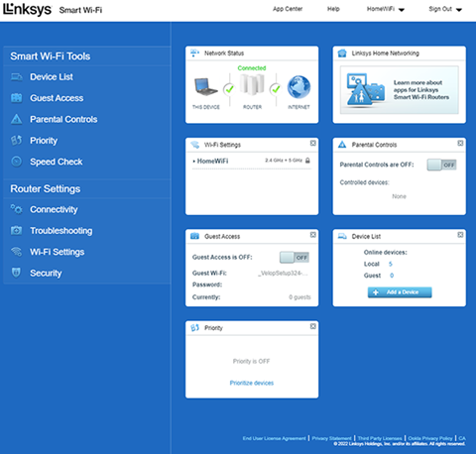The width and height of the screenshot is (476, 454).
Task: Close the Guest Access widget
Action: 312,235
